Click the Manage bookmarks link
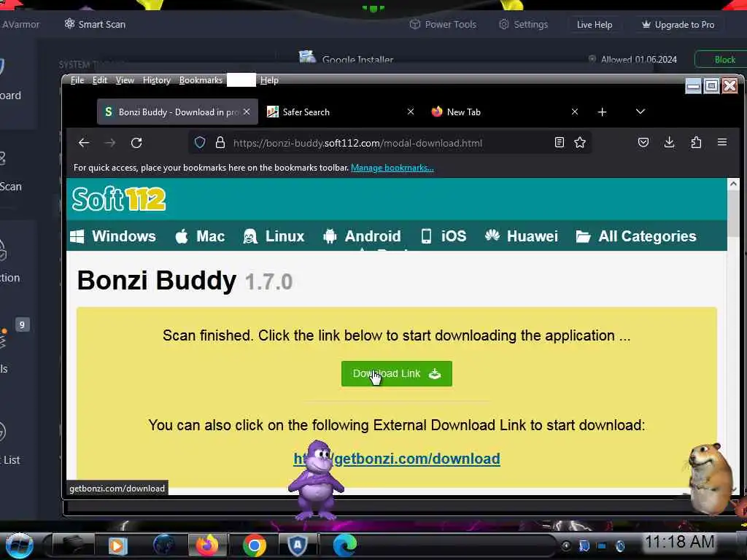Image resolution: width=747 pixels, height=560 pixels. click(392, 168)
